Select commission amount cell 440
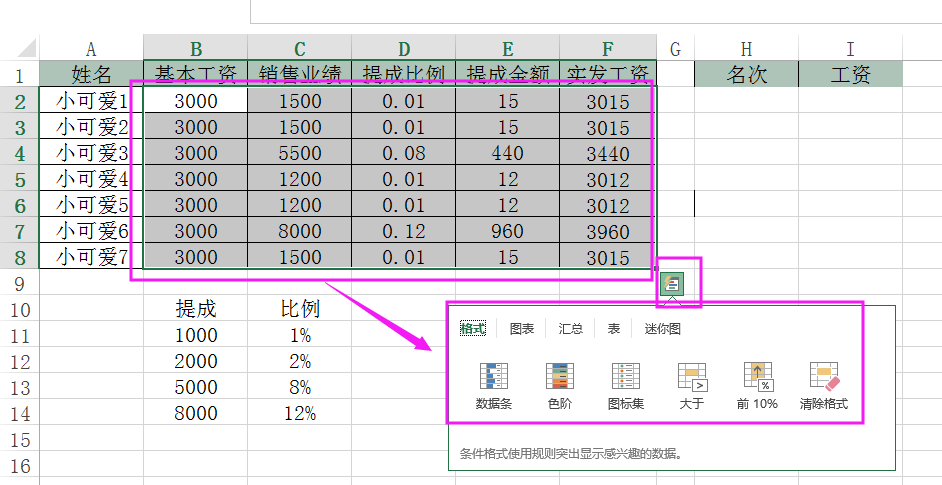This screenshot has width=942, height=485. (x=508, y=153)
